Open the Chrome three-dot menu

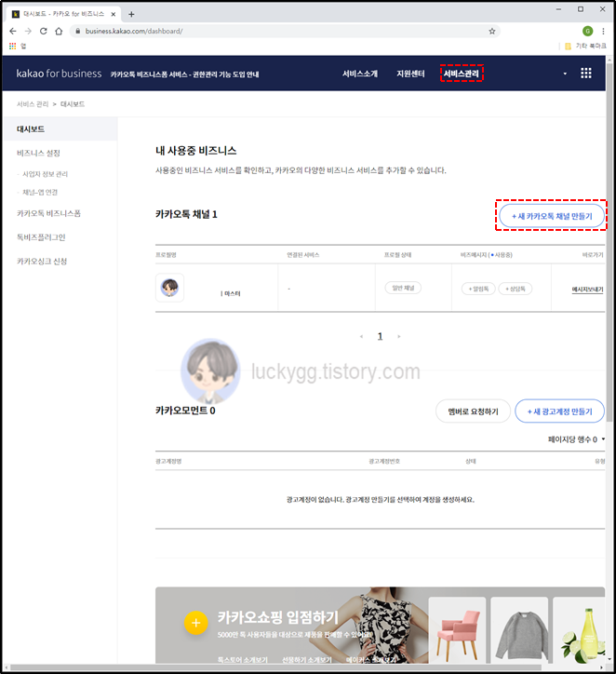(603, 31)
